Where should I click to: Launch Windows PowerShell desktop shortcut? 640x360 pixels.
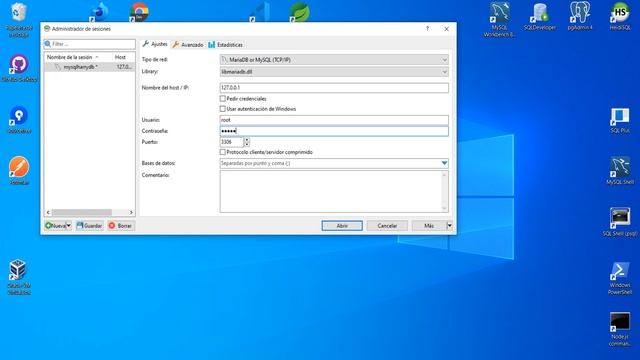pos(620,278)
